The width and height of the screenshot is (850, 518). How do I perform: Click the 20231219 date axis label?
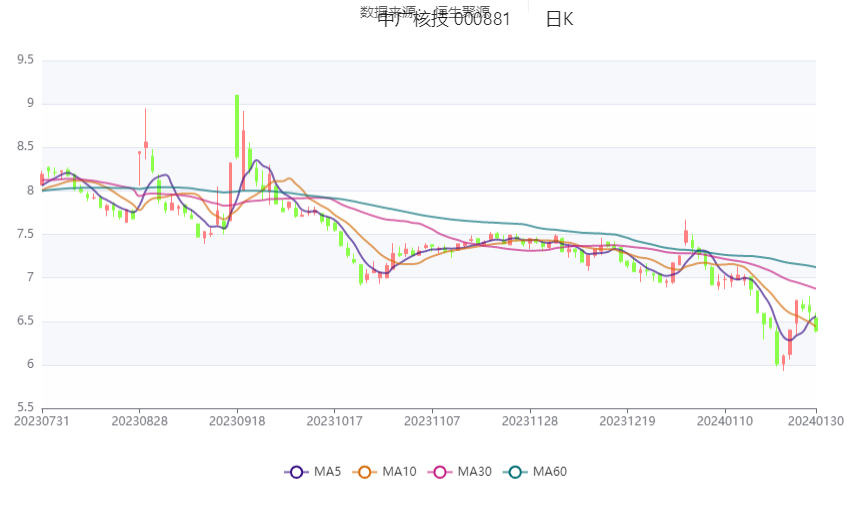coord(627,421)
